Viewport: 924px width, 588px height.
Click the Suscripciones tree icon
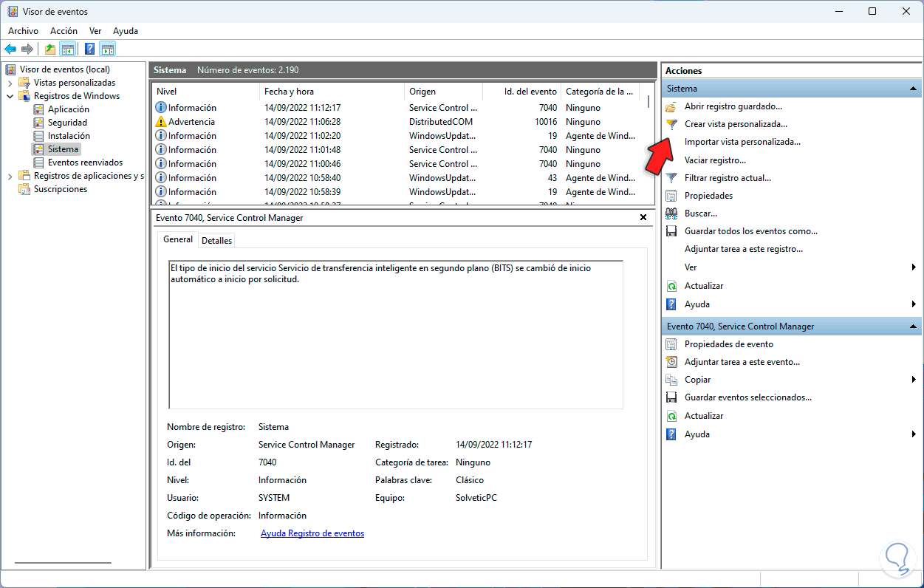[25, 189]
